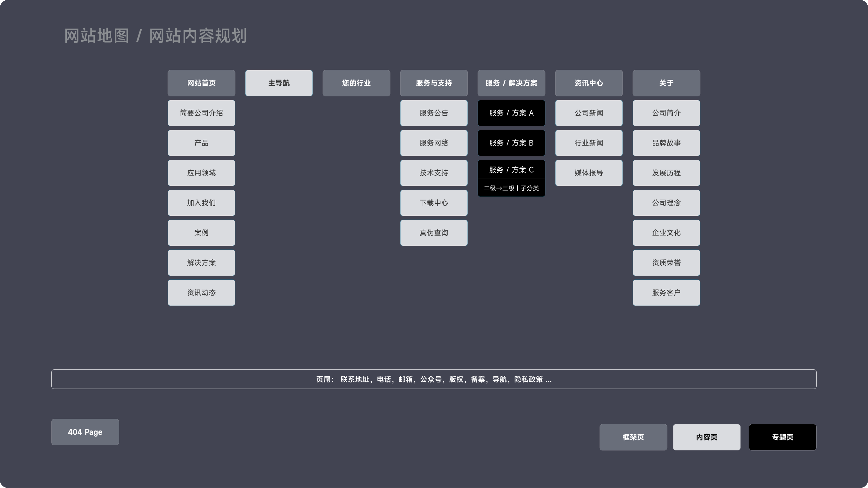The height and width of the screenshot is (488, 868).
Task: Select the 网站首页 node in the sitemap
Action: 201,83
